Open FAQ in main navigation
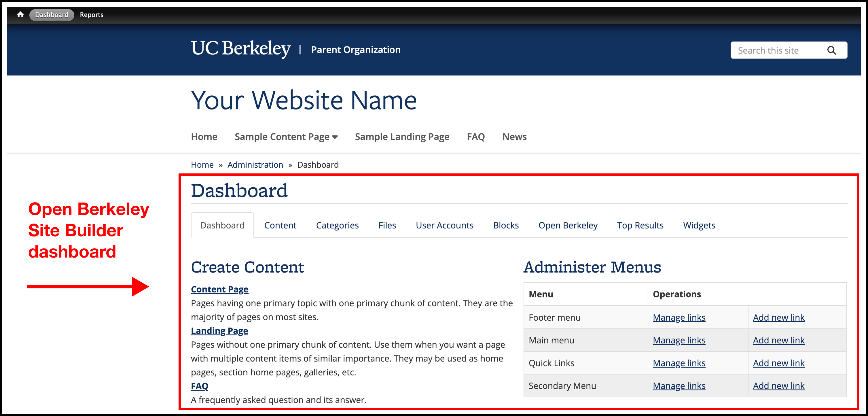The image size is (868, 416). click(476, 137)
